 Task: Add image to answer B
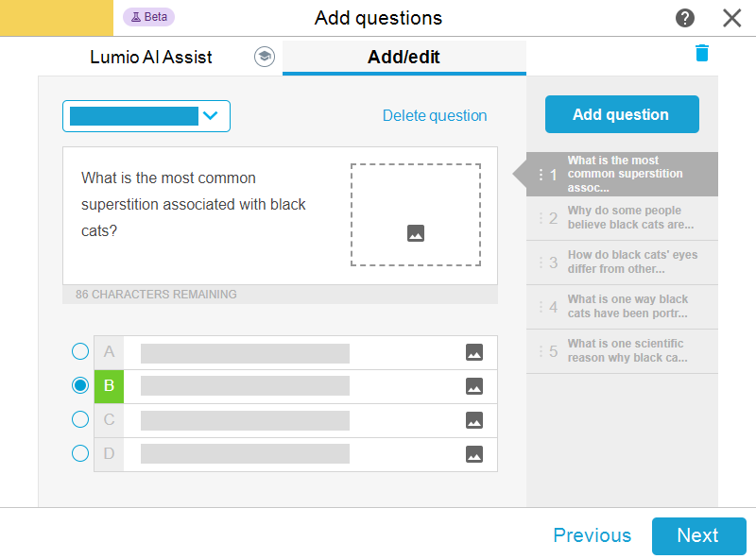474,386
